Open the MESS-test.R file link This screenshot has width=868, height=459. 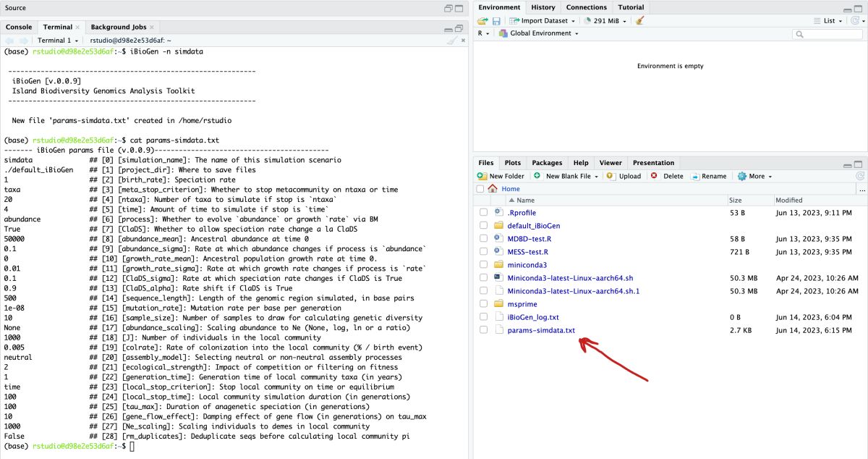click(x=527, y=252)
